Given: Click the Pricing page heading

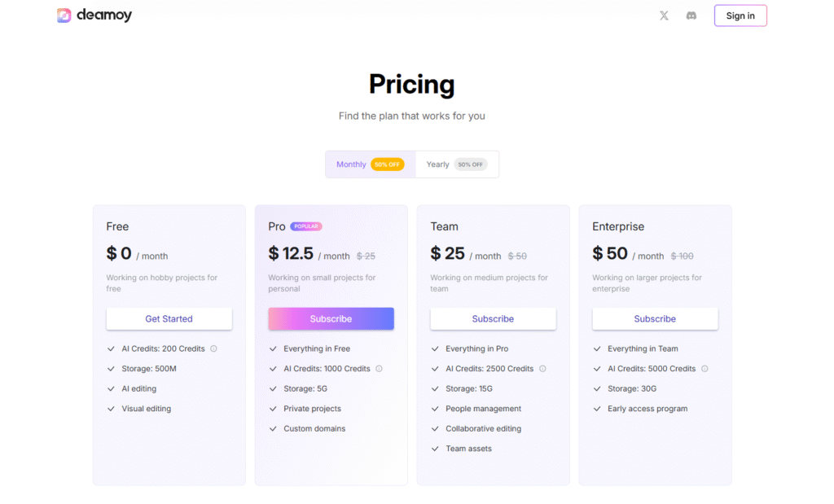Looking at the screenshot, I should click(x=411, y=84).
